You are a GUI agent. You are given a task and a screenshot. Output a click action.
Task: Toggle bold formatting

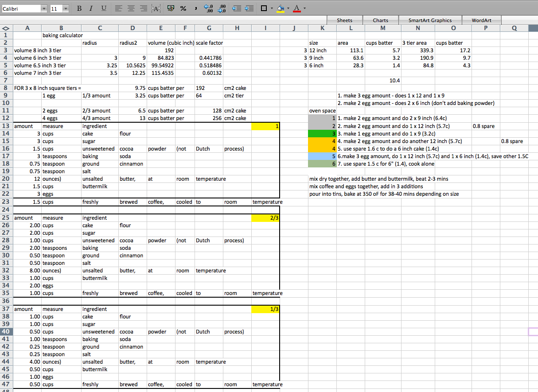click(x=79, y=8)
